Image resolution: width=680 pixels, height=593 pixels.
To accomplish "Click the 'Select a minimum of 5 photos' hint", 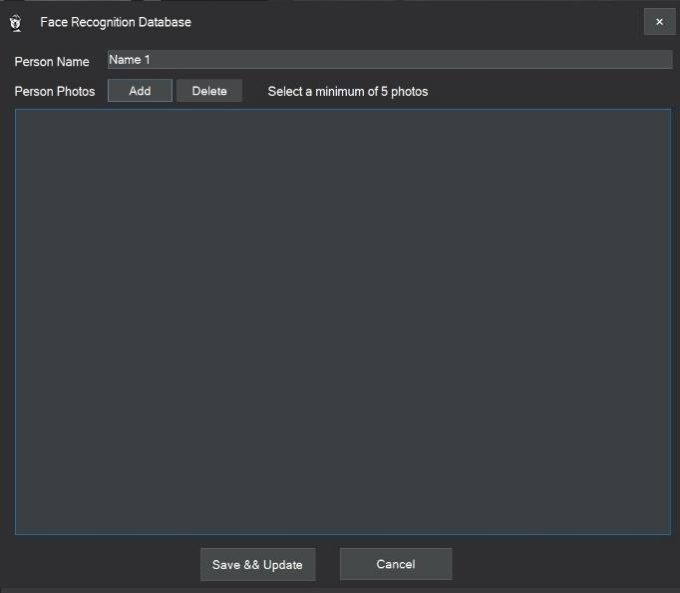I will [x=347, y=92].
